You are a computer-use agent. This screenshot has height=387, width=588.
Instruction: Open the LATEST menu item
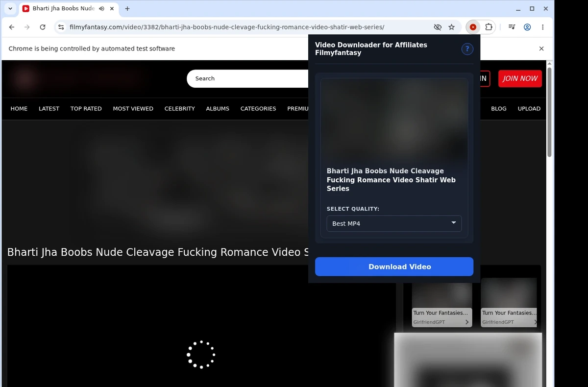click(x=49, y=109)
